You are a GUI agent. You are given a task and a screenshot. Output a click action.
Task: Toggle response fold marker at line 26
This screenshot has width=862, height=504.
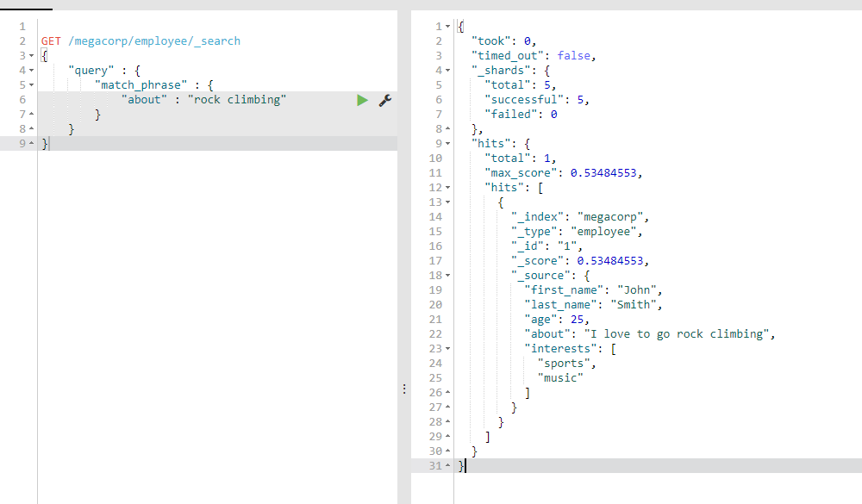(x=447, y=392)
